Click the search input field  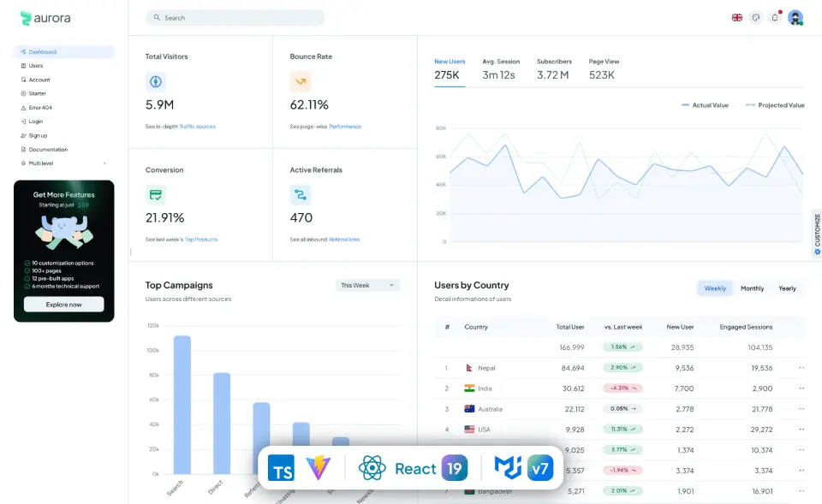point(235,17)
